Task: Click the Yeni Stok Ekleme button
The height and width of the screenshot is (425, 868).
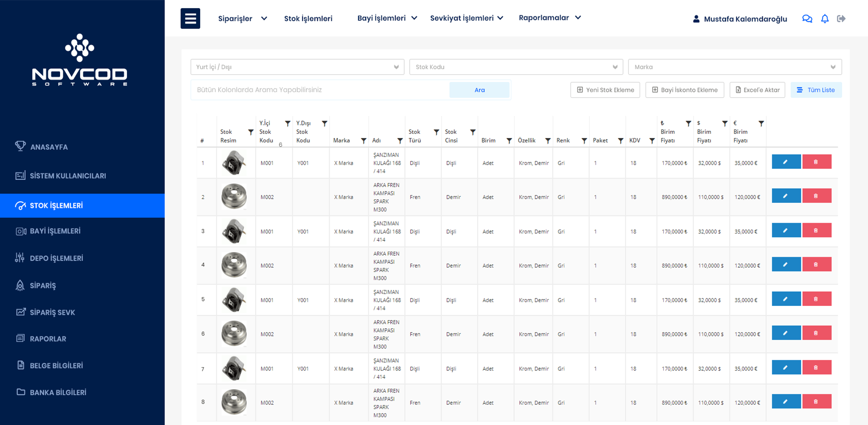Action: tap(605, 90)
